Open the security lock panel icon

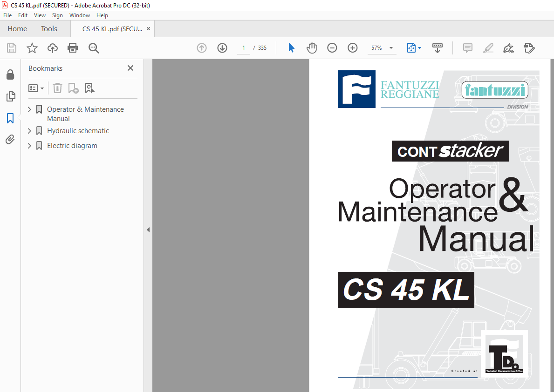tap(10, 74)
